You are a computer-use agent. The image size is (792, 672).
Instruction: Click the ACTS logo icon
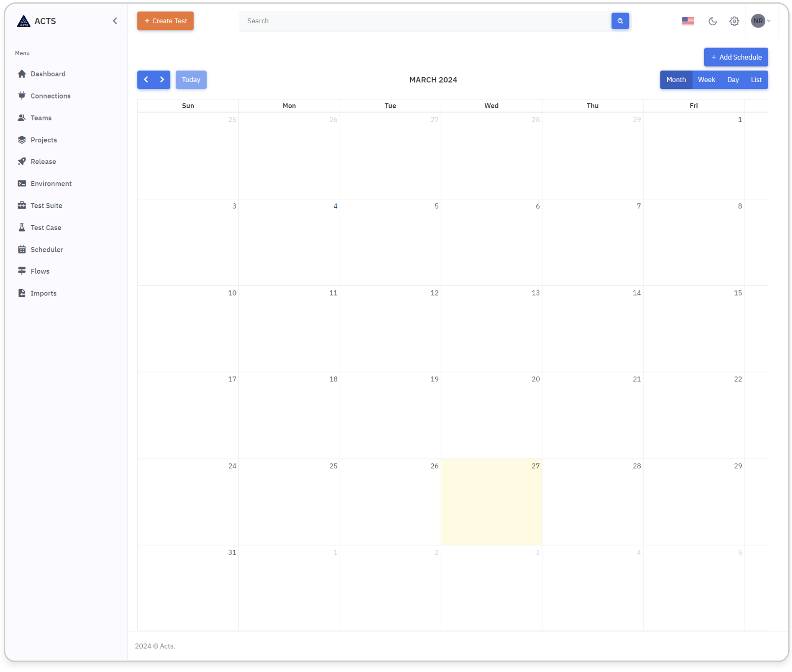(23, 21)
